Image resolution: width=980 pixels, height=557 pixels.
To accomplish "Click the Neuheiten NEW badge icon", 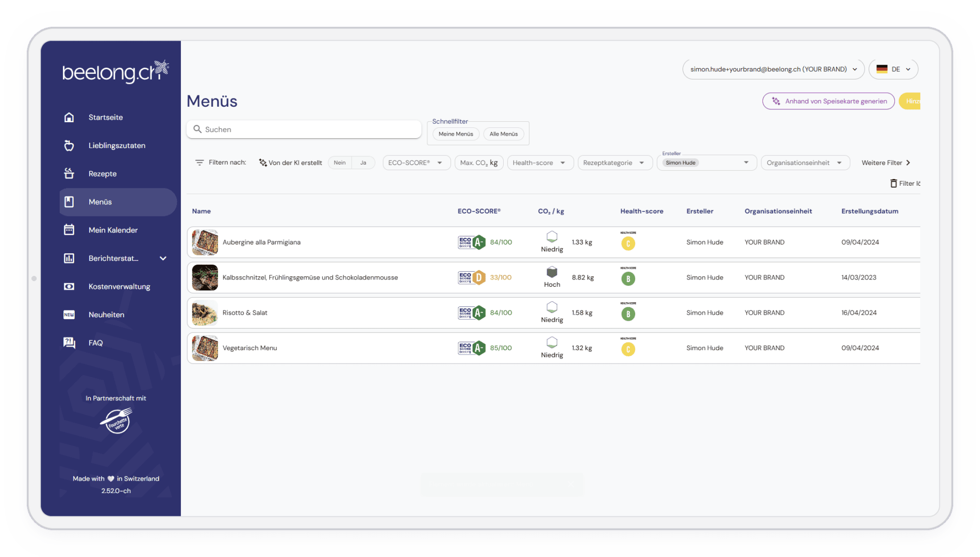I will (69, 315).
